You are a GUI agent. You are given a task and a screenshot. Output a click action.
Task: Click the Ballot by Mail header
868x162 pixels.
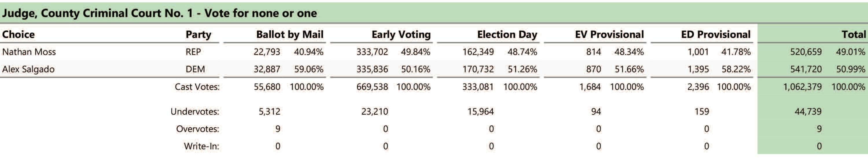(x=290, y=34)
